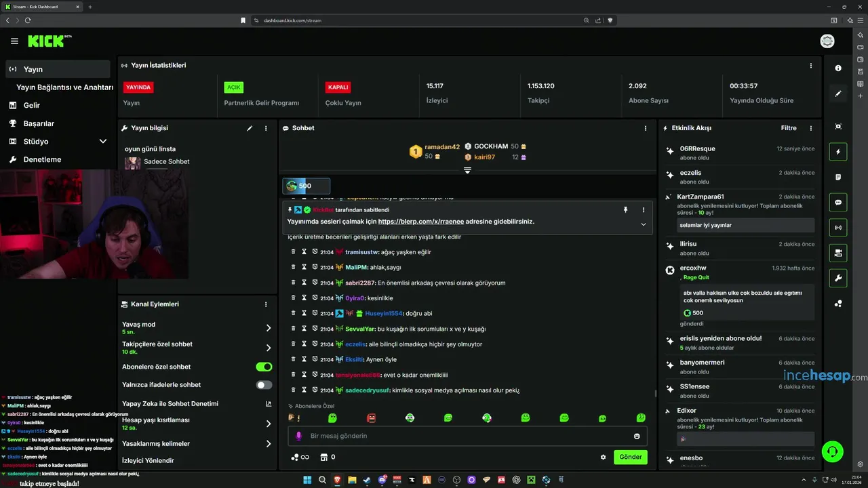Delete tramisustw's message with the trash icon
The height and width of the screenshot is (488, 868).
pos(293,252)
